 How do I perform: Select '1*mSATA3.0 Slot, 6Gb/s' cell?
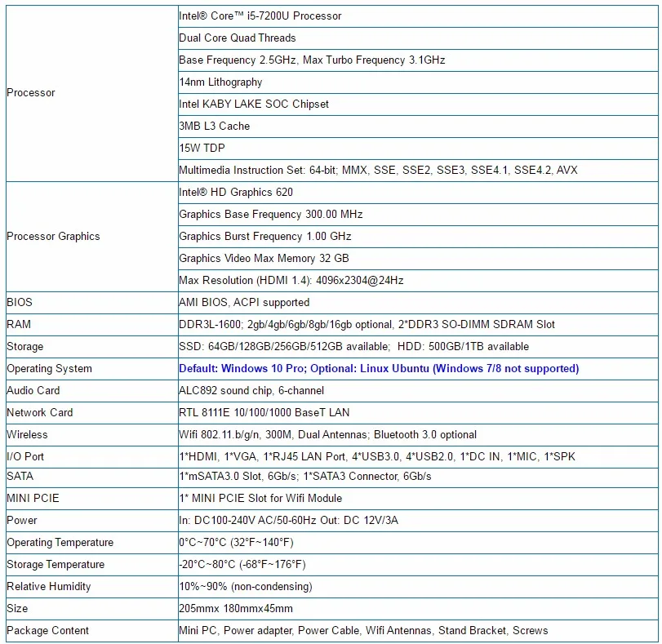[418, 477]
